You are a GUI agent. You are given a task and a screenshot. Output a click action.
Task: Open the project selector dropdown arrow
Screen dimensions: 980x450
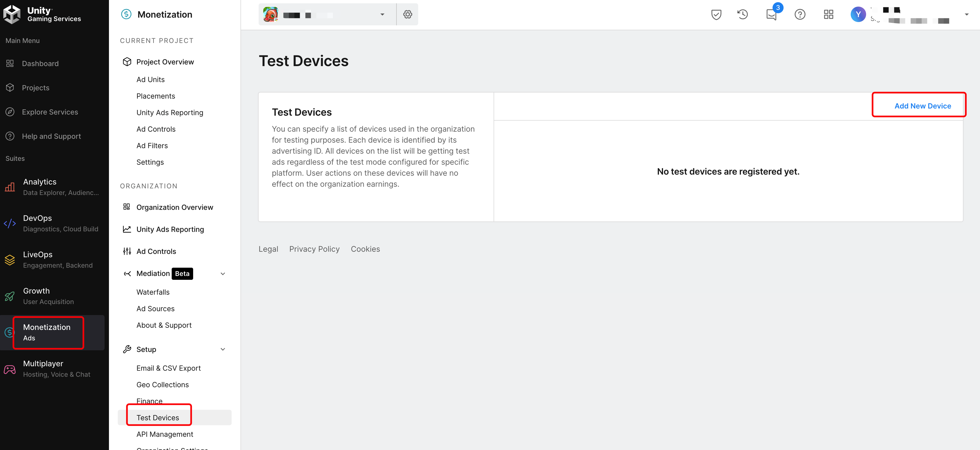(382, 15)
